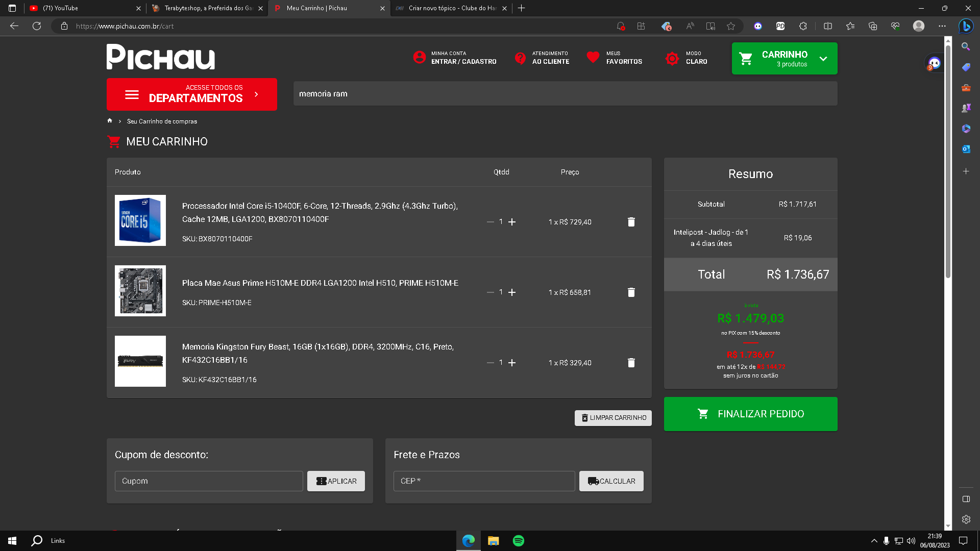Click the Minha Conta user icon

pyautogui.click(x=419, y=57)
